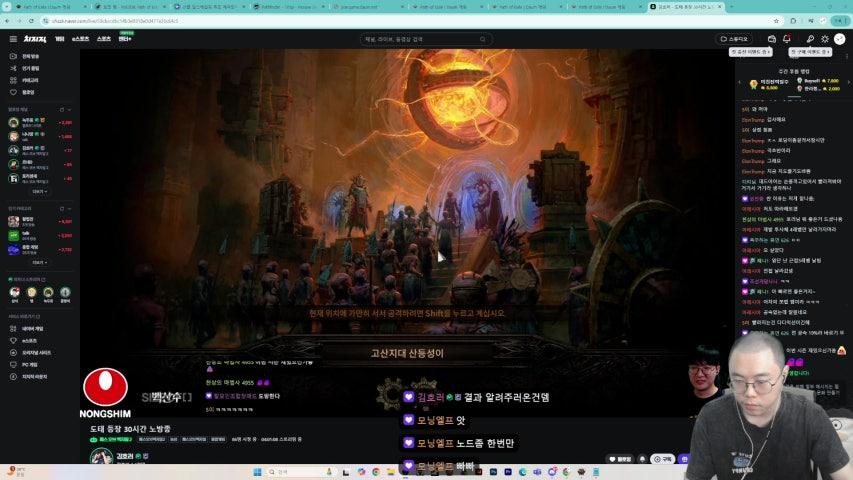Open the last header tab with green badge
The image size is (853, 480).
click(125, 38)
